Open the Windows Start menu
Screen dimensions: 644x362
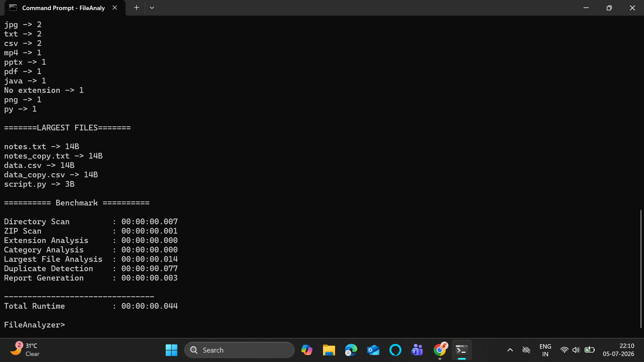(x=171, y=350)
